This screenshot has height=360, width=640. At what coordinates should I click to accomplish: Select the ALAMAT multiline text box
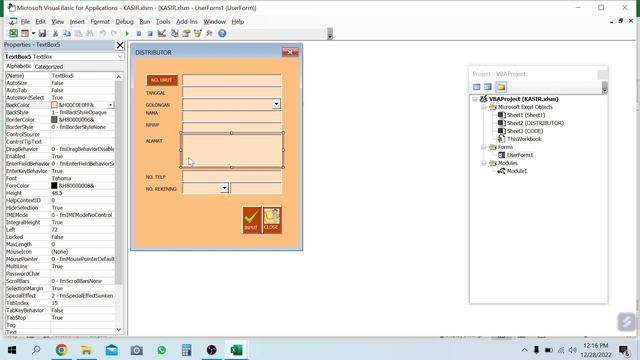point(232,150)
